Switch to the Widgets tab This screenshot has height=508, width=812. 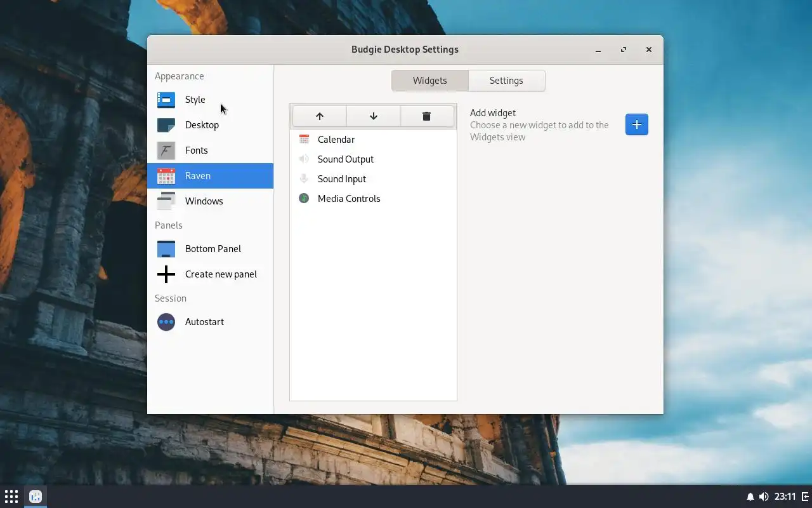tap(430, 81)
